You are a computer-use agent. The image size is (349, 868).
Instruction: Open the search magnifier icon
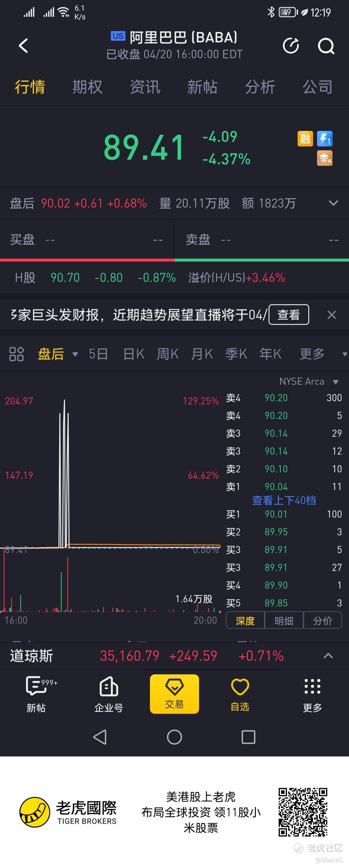[x=326, y=46]
